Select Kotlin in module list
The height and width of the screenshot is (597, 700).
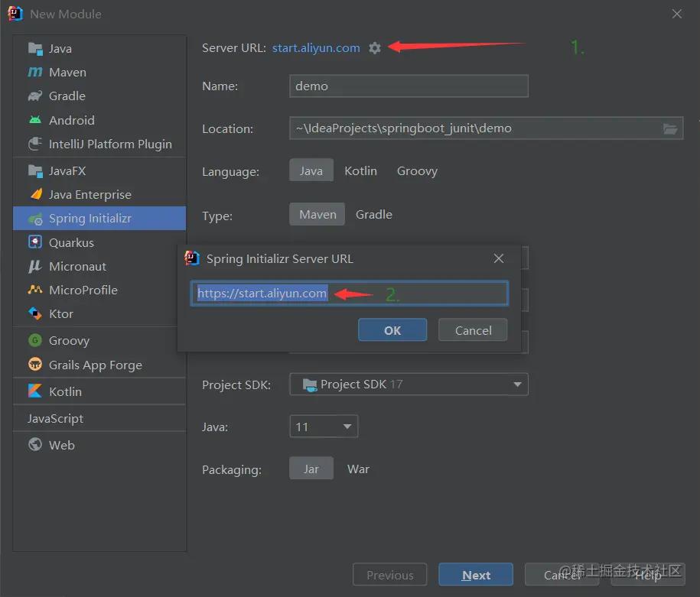pyautogui.click(x=99, y=391)
